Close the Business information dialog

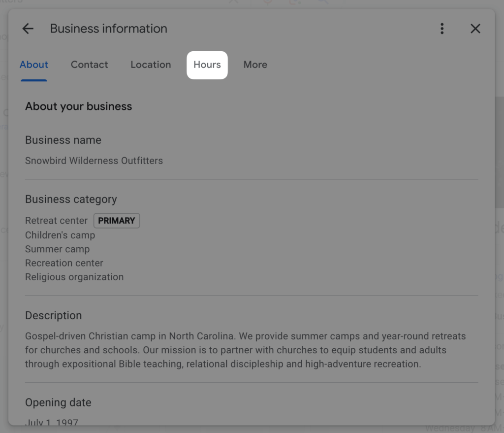pos(475,29)
